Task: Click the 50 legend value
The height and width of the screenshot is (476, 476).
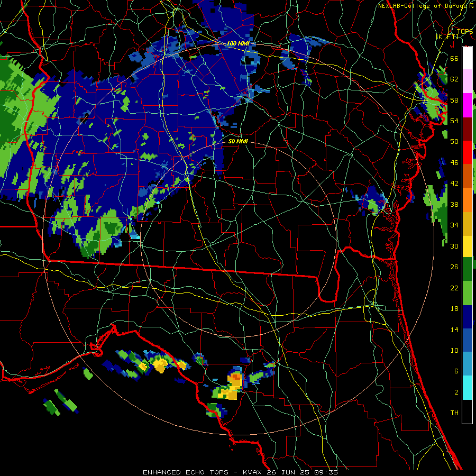Action: coord(454,142)
